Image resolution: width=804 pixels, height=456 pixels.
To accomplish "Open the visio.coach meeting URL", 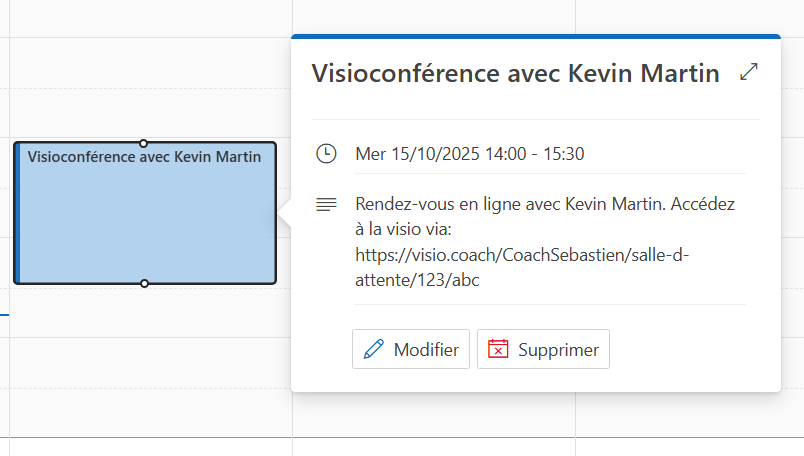I will tap(522, 255).
